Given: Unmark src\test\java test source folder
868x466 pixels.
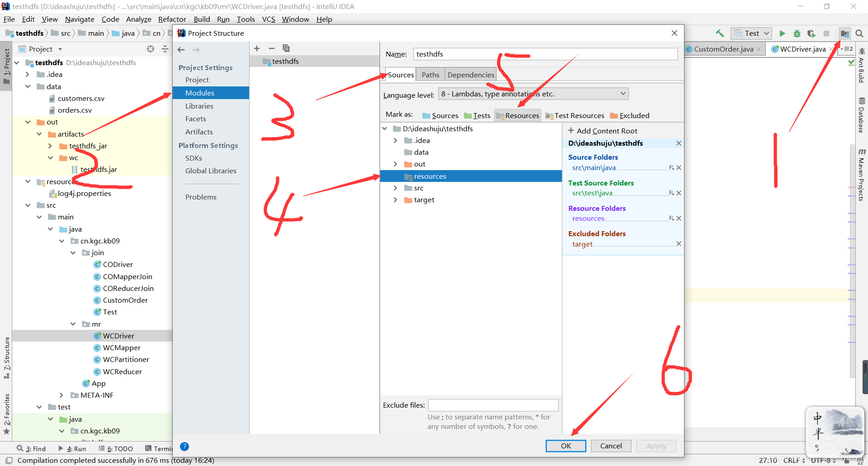Looking at the screenshot, I should (679, 193).
